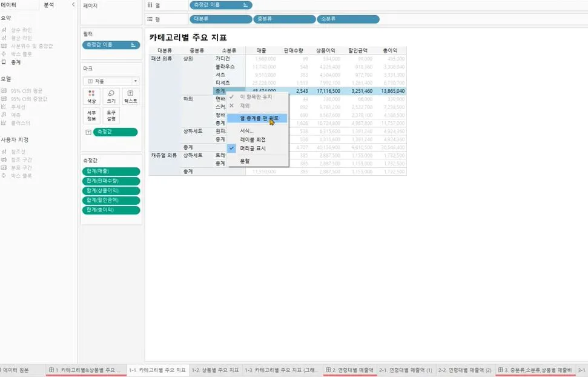Open the mark type 자동 dropdown

click(111, 81)
